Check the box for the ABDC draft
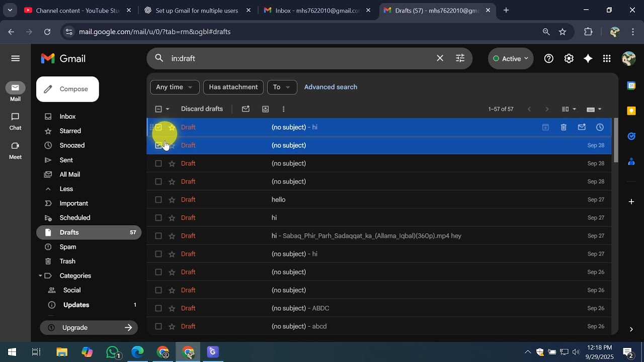 (x=158, y=308)
